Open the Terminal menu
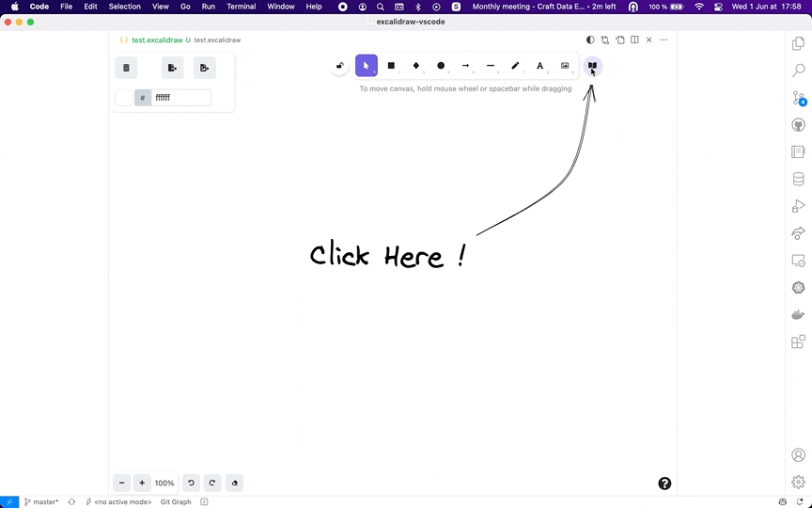The height and width of the screenshot is (508, 812). pyautogui.click(x=242, y=7)
